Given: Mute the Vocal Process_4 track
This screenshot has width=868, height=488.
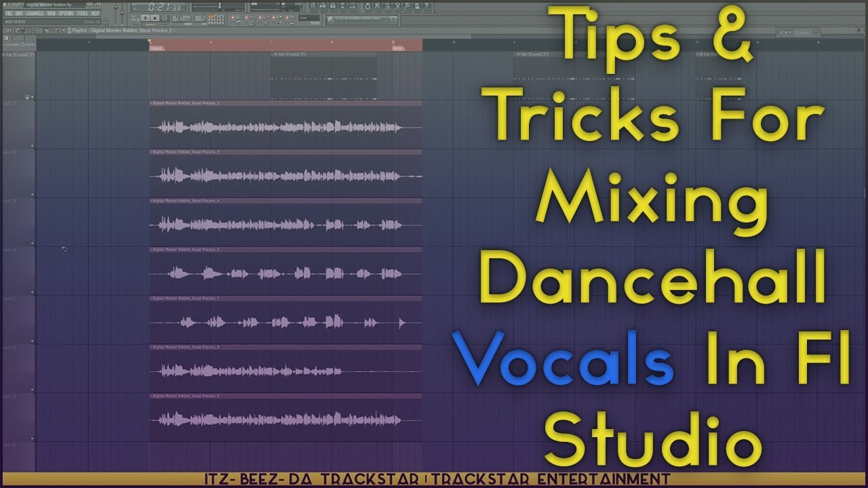Looking at the screenshot, I should pyautogui.click(x=32, y=243).
